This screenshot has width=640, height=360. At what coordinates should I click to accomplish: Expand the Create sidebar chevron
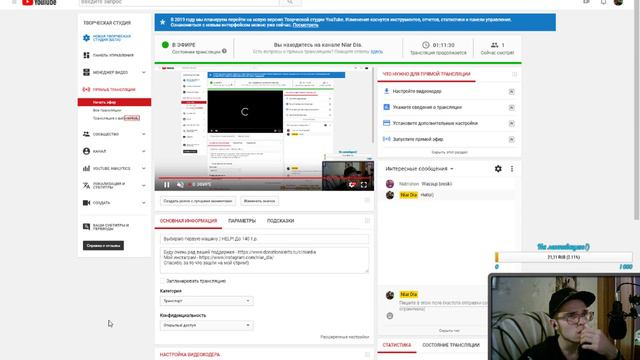[x=144, y=202]
